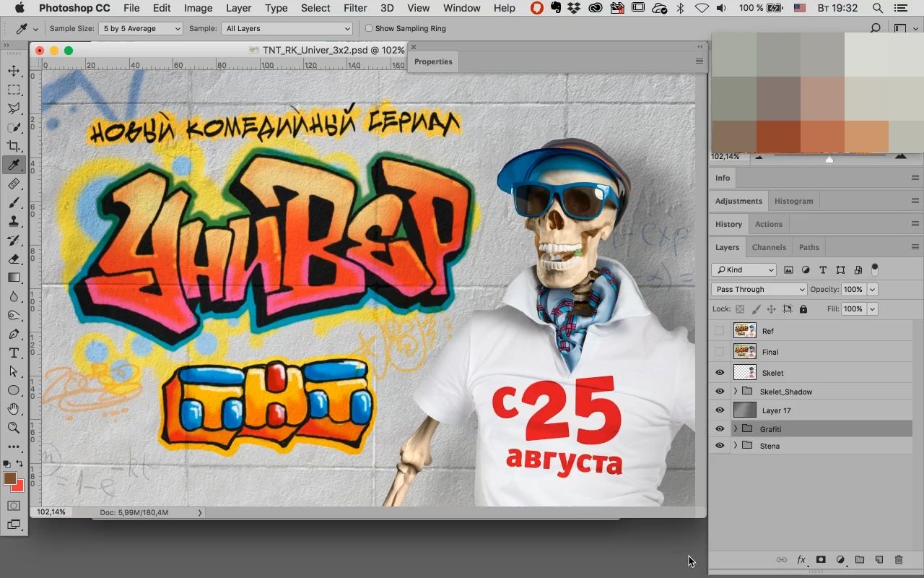The width and height of the screenshot is (924, 578).
Task: Hide Layer 17
Action: (x=720, y=410)
